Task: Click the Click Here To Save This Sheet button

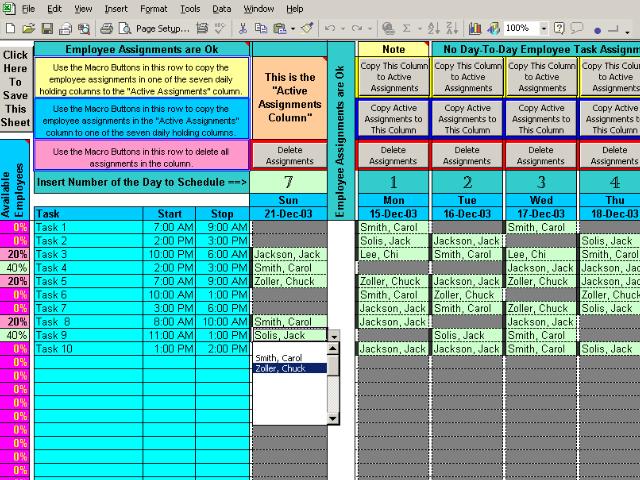Action: [x=16, y=88]
